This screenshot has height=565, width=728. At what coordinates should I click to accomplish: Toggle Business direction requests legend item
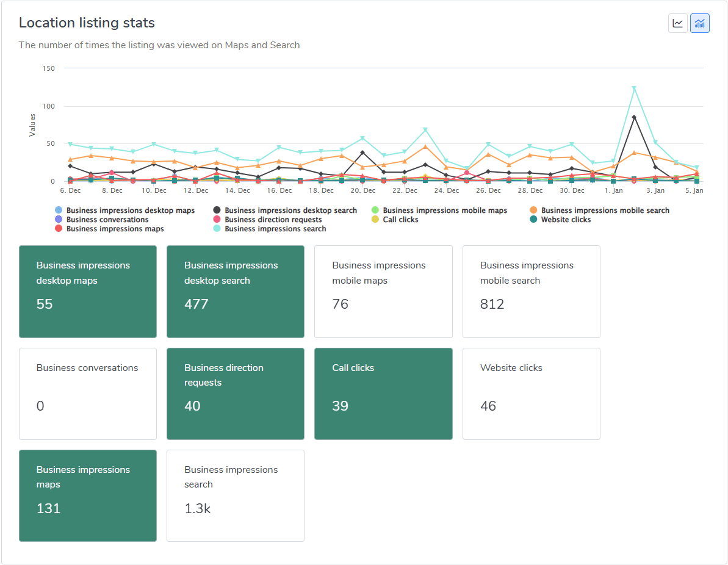(x=267, y=220)
